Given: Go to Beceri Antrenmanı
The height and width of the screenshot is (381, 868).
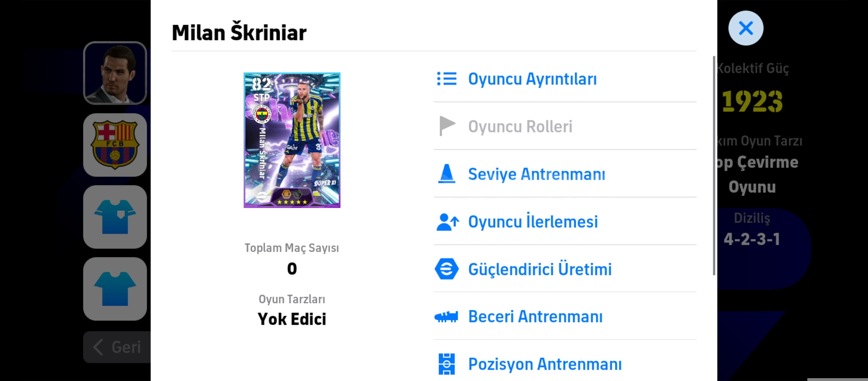Looking at the screenshot, I should click(x=535, y=316).
